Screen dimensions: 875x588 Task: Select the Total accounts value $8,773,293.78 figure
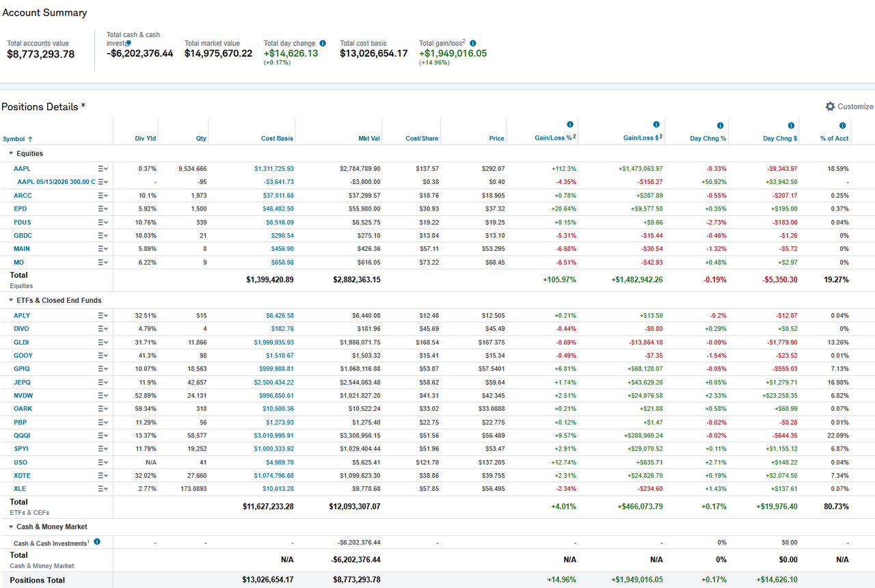(x=41, y=54)
